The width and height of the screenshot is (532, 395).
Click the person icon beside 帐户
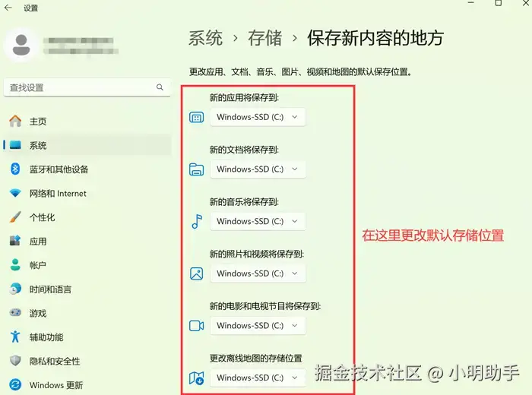tap(15, 265)
